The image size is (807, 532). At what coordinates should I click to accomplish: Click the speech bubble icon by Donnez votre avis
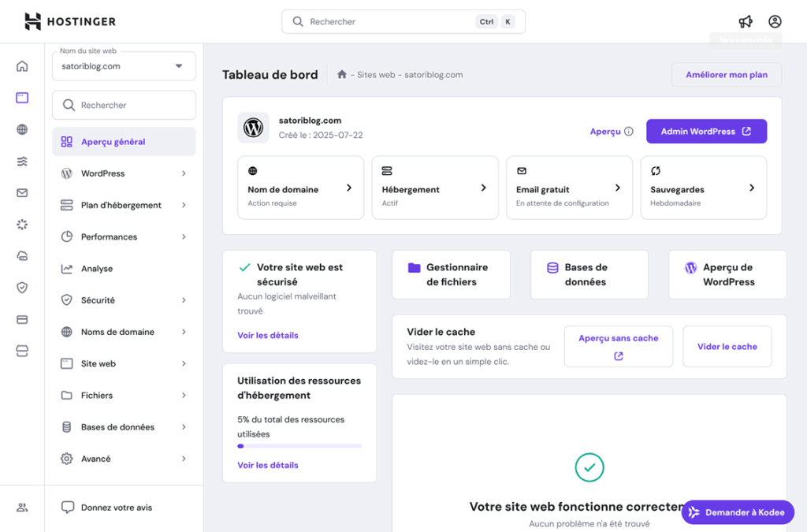68,508
